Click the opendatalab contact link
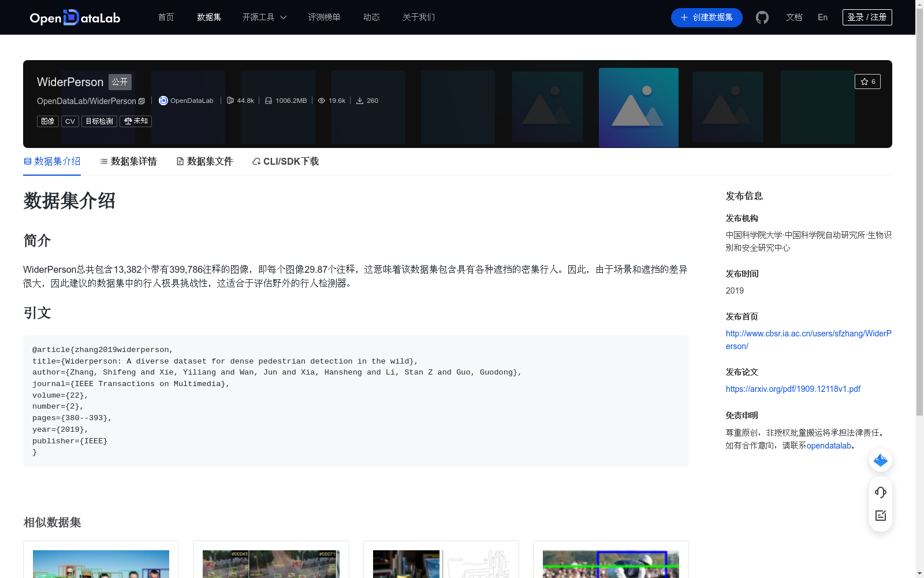 (829, 446)
